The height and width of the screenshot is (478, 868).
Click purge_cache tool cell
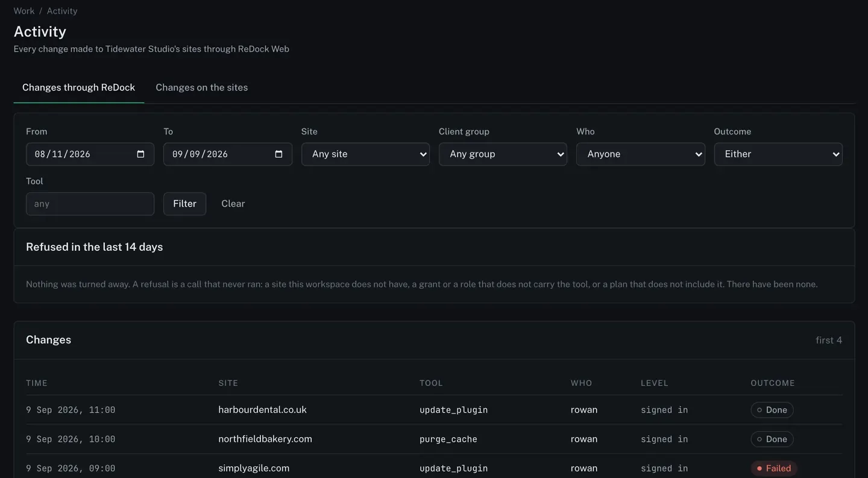[x=448, y=439]
